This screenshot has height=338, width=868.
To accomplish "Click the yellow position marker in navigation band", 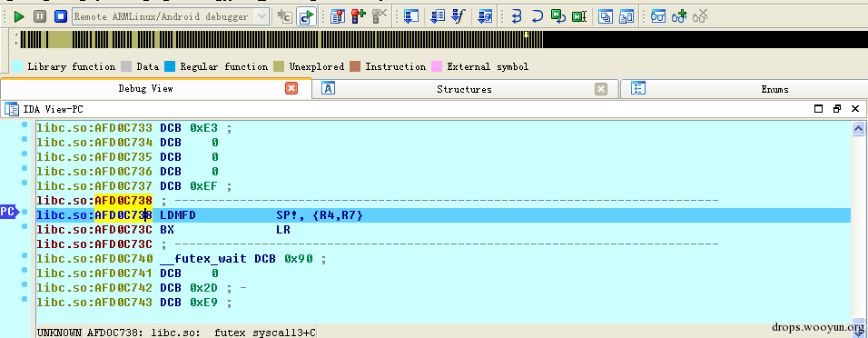I will click(526, 35).
